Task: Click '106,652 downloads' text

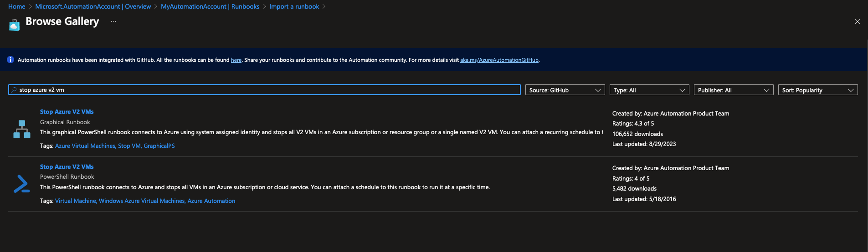Action: click(x=637, y=134)
